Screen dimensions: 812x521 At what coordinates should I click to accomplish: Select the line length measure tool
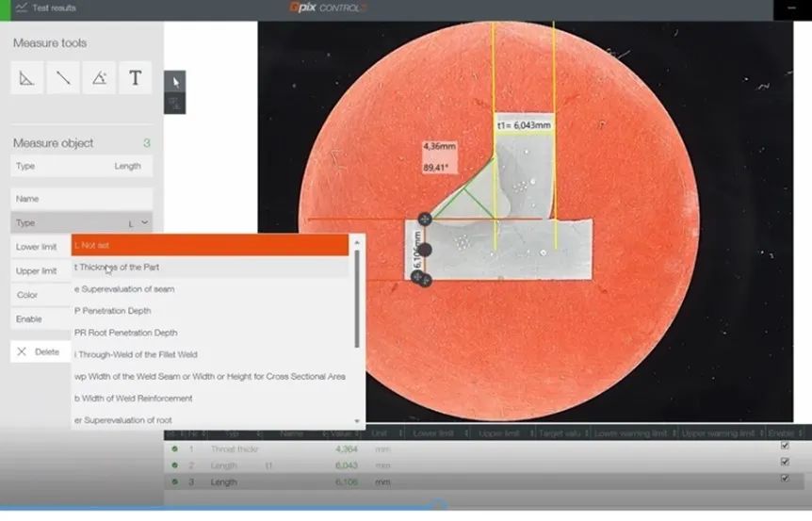(63, 78)
